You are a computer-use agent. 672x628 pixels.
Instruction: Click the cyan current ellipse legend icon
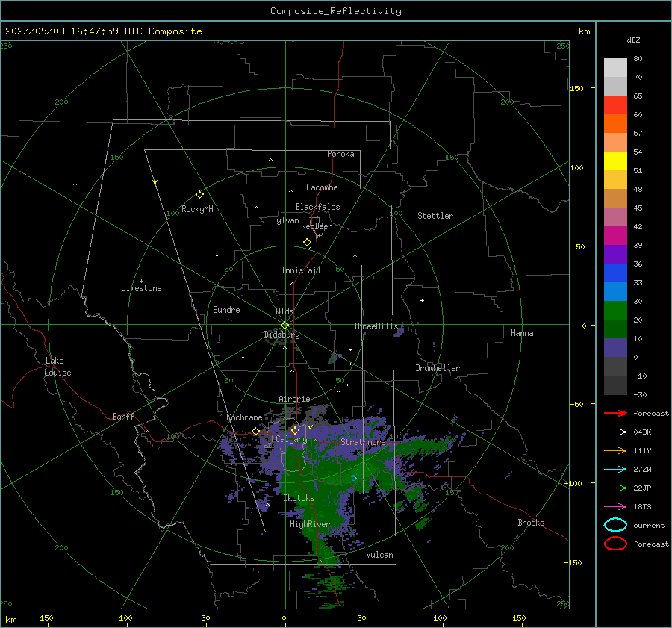click(615, 525)
